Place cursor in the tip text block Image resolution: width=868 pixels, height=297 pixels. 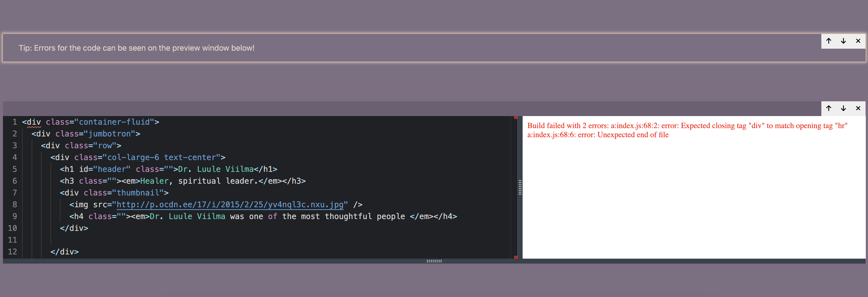pos(136,48)
